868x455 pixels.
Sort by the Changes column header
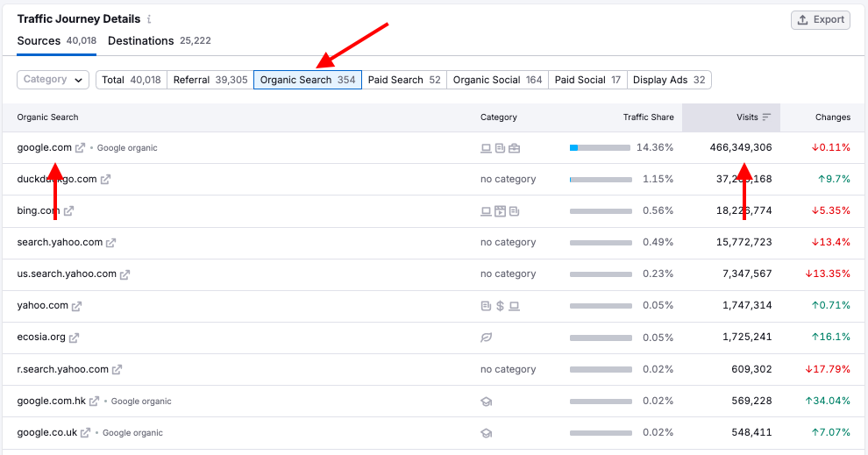pos(832,117)
